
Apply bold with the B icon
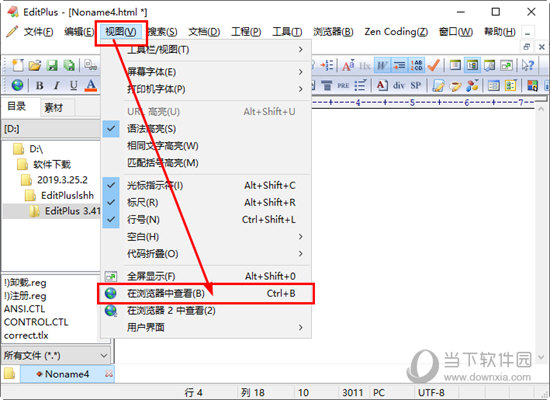(x=40, y=85)
